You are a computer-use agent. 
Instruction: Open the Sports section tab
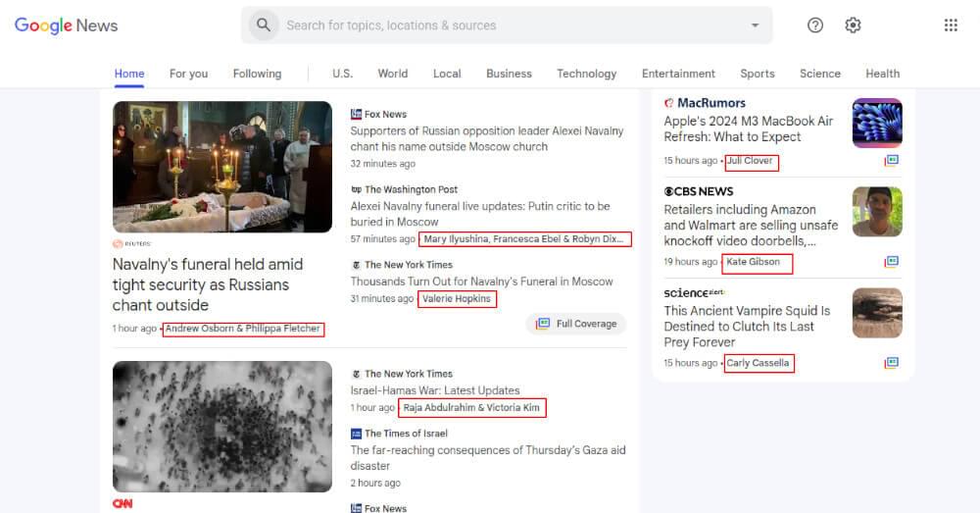[757, 74]
